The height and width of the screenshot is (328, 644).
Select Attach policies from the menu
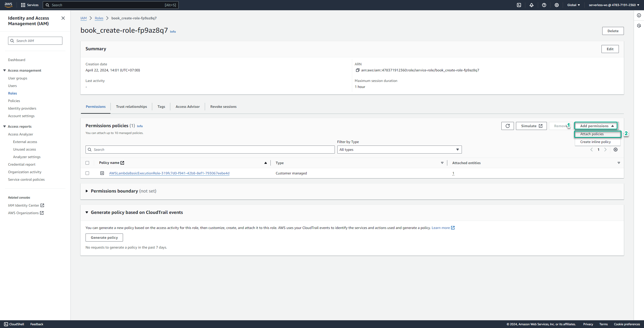coord(598,134)
